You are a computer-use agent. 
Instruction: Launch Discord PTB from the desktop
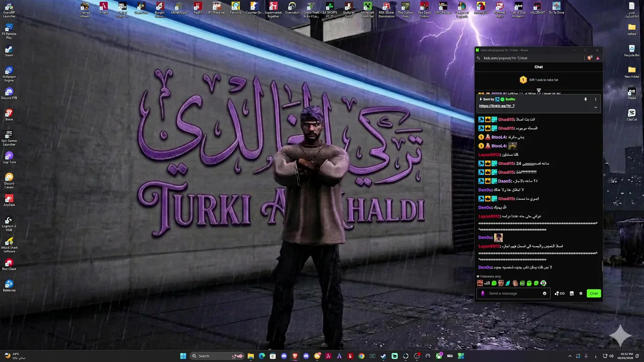tap(9, 94)
